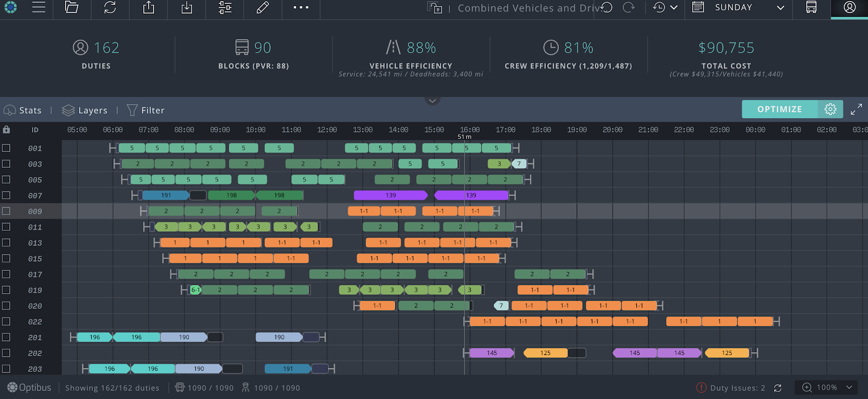The image size is (868, 399).
Task: Click the OPTIMIZE button
Action: [779, 109]
